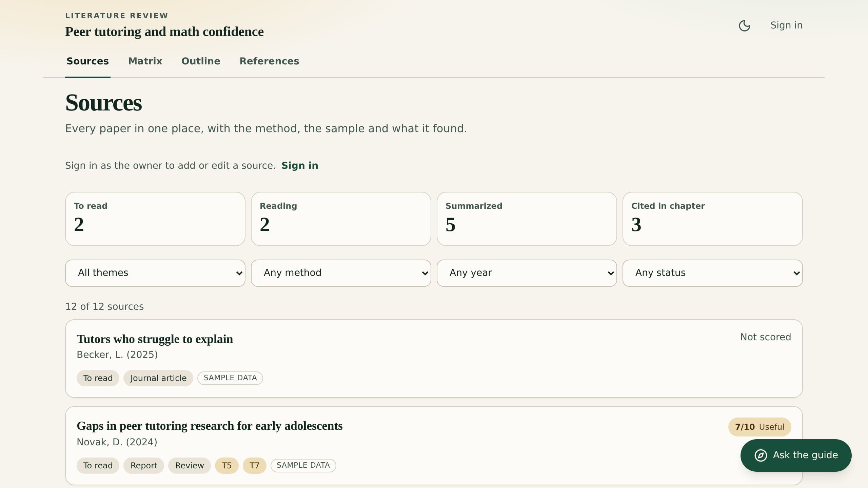
Task: Click the 12 of 12 sources count
Action: pos(104,306)
